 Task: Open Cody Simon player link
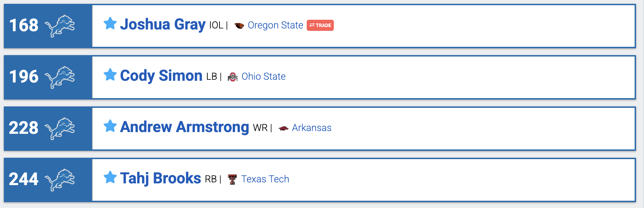(x=161, y=76)
